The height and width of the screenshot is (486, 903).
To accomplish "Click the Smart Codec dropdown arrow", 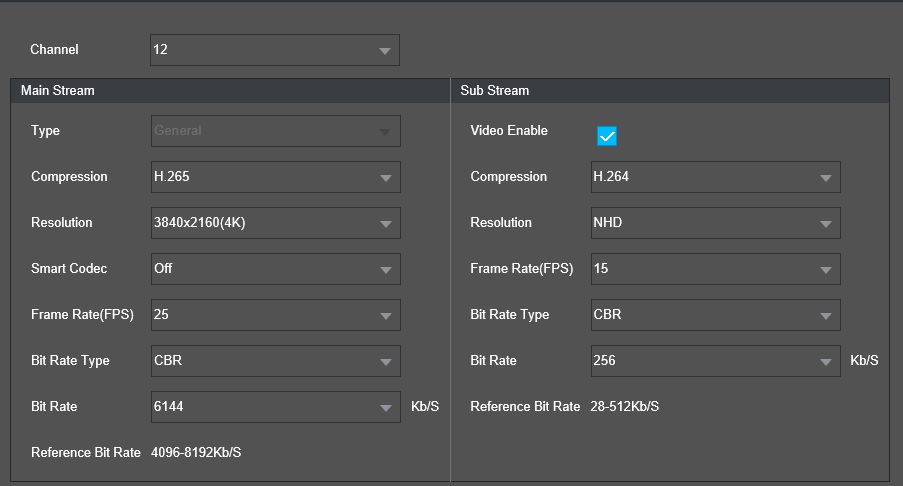I will coord(386,269).
